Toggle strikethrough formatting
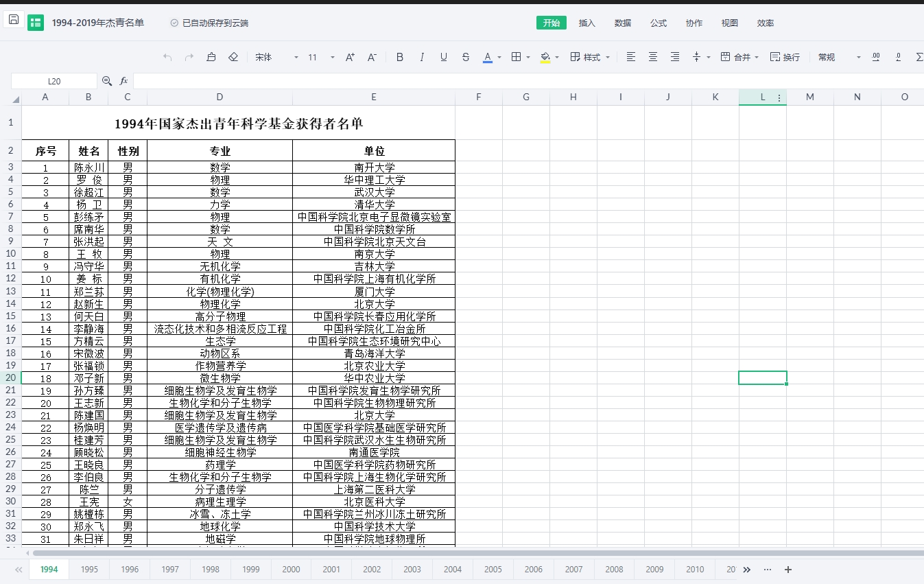The height and width of the screenshot is (584, 924). tap(466, 57)
